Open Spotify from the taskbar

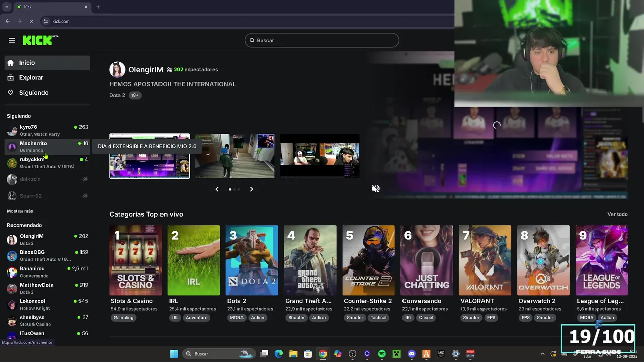(382, 354)
